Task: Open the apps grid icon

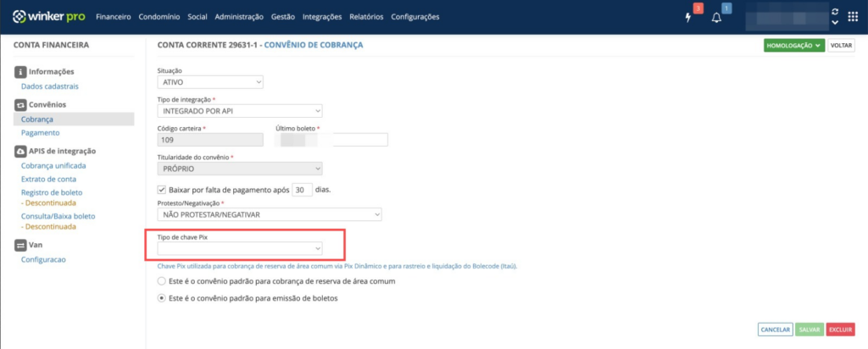Action: [853, 17]
